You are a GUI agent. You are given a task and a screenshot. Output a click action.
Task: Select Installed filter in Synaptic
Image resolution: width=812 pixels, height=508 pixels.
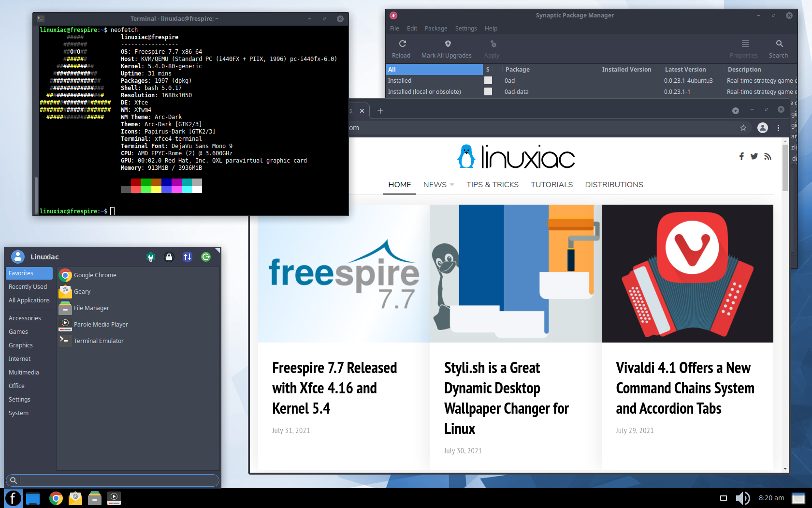435,80
